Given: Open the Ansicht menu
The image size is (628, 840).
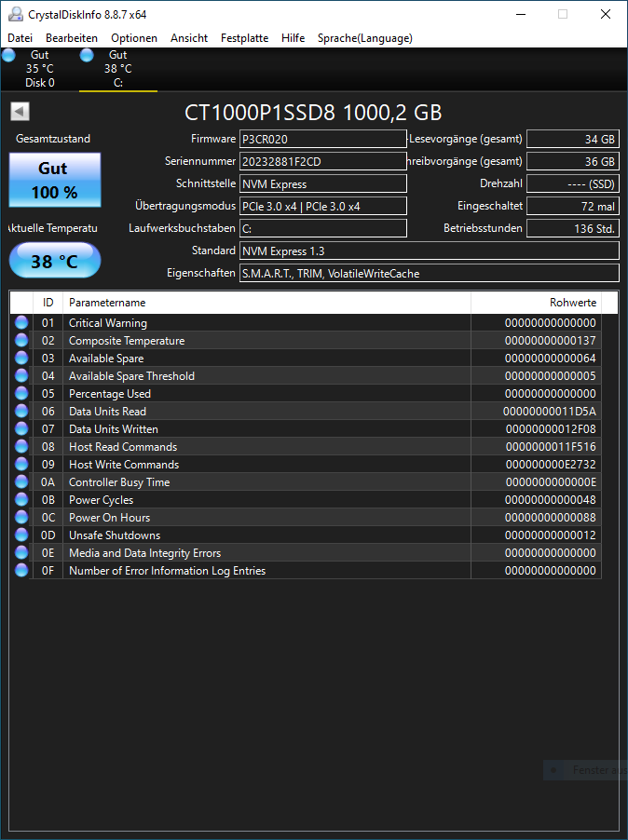Looking at the screenshot, I should tap(189, 38).
